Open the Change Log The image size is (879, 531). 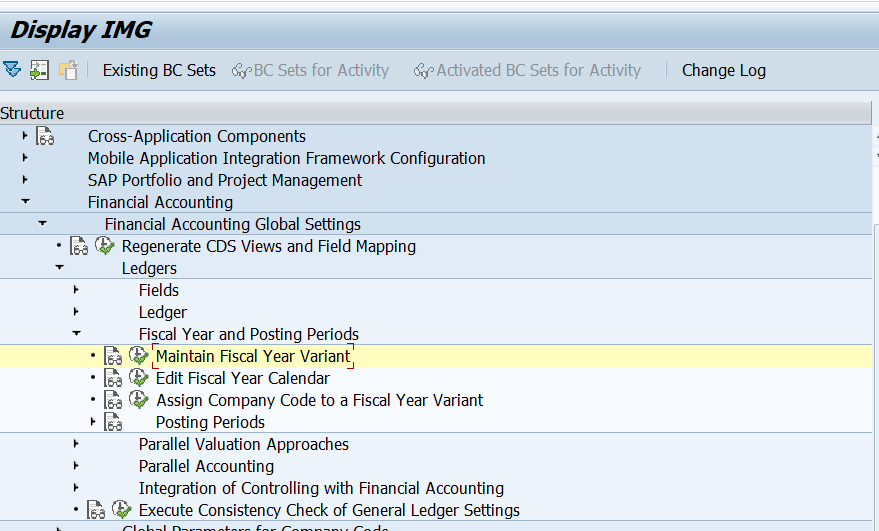click(724, 70)
